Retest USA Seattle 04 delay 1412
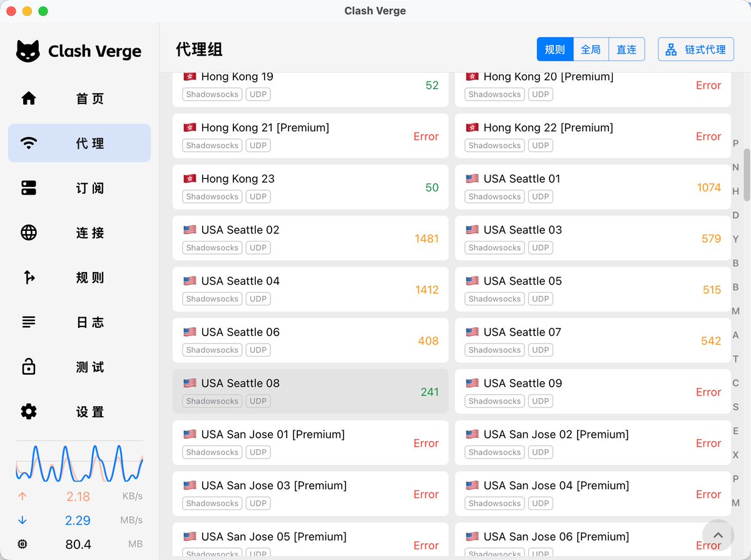This screenshot has height=560, width=751. tap(427, 290)
